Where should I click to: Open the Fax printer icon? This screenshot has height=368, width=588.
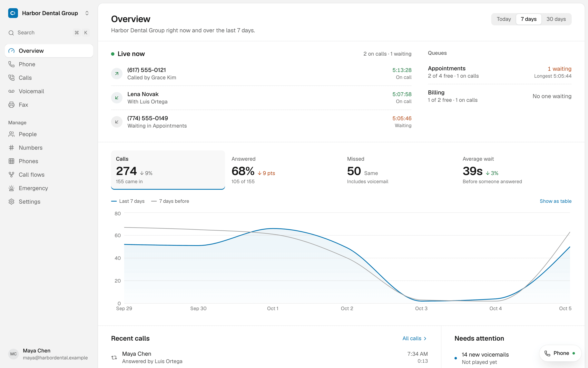[x=11, y=105]
